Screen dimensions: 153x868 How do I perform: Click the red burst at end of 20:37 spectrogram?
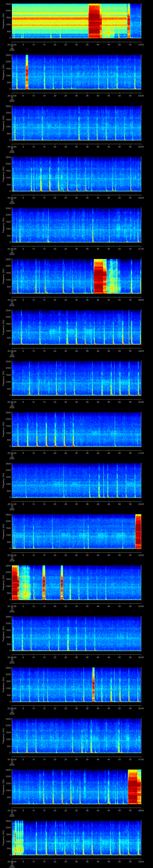tap(134, 786)
